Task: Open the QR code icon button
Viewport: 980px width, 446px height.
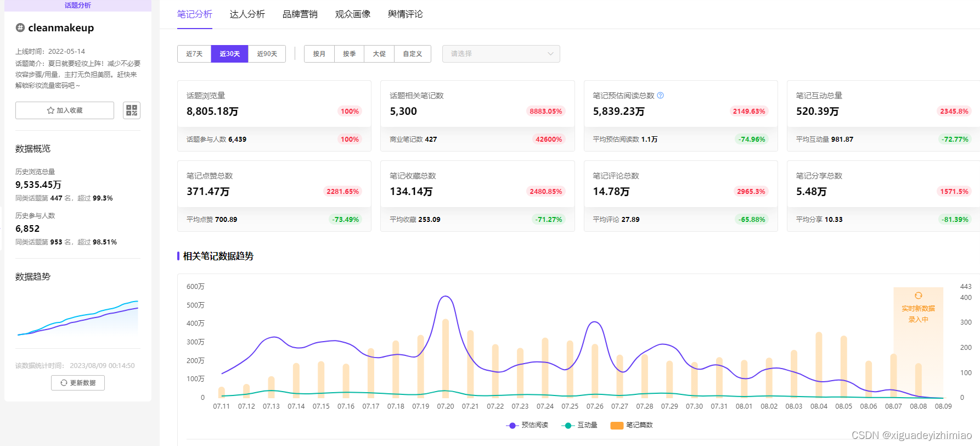Action: coord(132,110)
